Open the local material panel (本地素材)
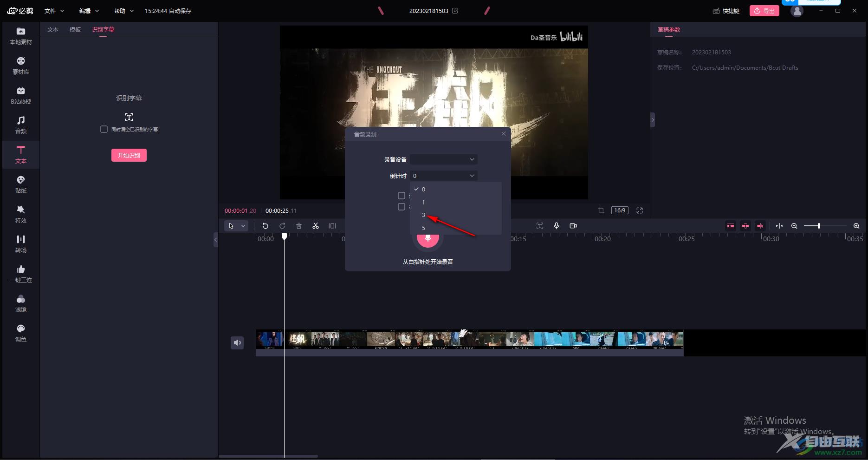Viewport: 868px width, 460px height. pos(21,36)
